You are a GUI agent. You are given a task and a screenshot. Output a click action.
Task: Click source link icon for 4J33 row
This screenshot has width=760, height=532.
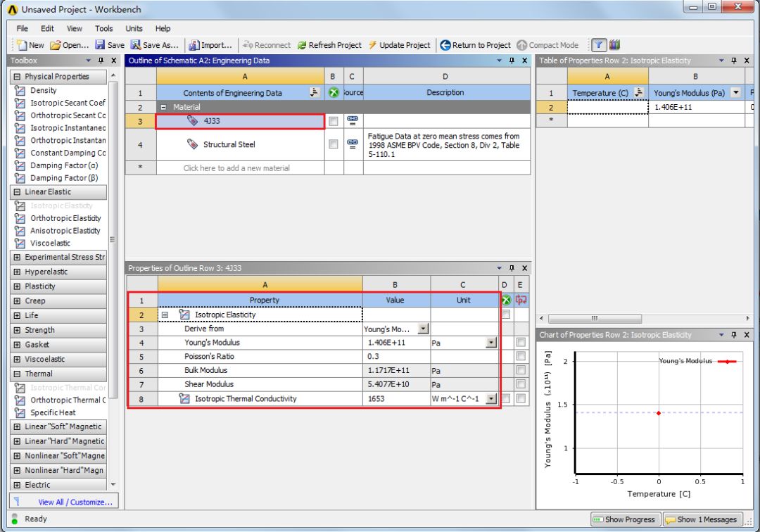pyautogui.click(x=353, y=120)
